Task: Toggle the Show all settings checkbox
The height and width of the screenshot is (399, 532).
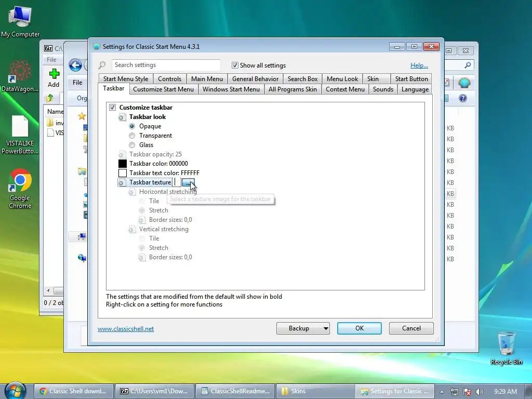Action: tap(235, 65)
